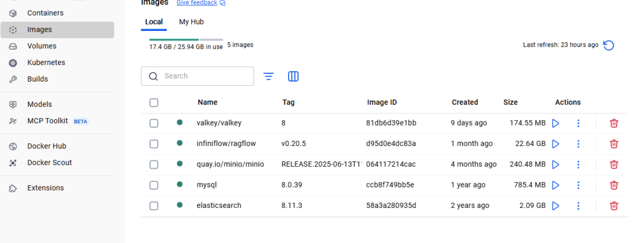Check the elasticsearch row checkbox
644x243 pixels.
154,205
